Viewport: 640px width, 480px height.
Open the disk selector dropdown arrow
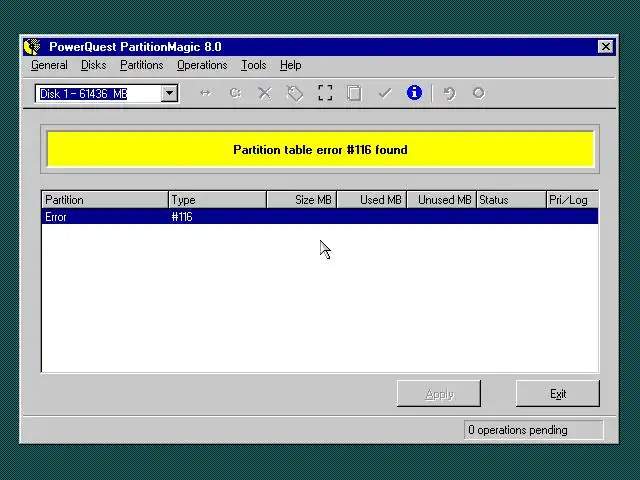pyautogui.click(x=169, y=93)
